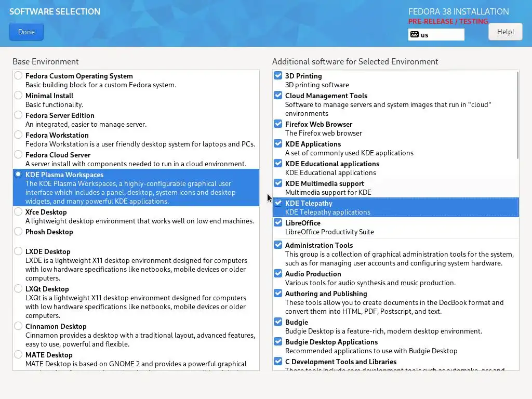
Task: Uncheck Budgie Desktop Applications checkbox
Action: coord(278,341)
